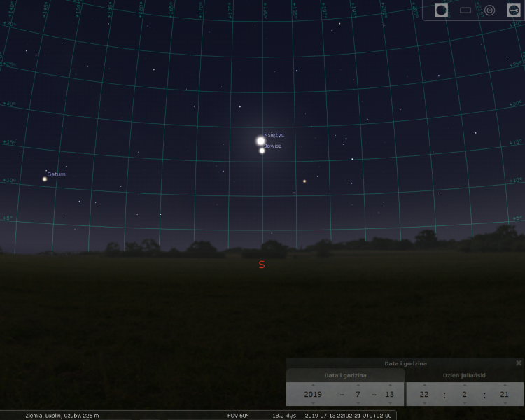525x420 pixels.
Task: Toggle the ocular view icon
Action: click(x=441, y=10)
